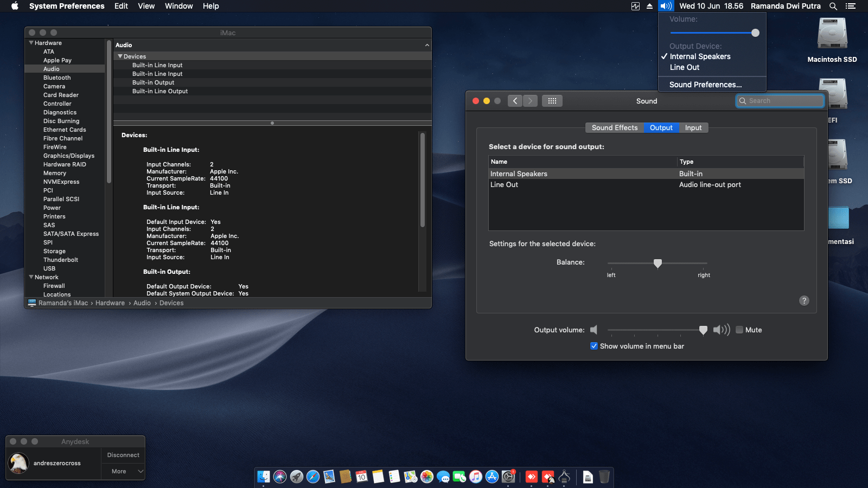This screenshot has height=488, width=868.
Task: Enable the Mute checkbox
Action: point(739,330)
